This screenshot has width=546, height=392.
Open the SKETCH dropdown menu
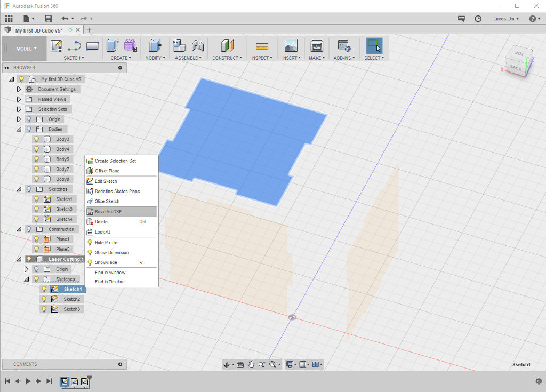pos(74,58)
